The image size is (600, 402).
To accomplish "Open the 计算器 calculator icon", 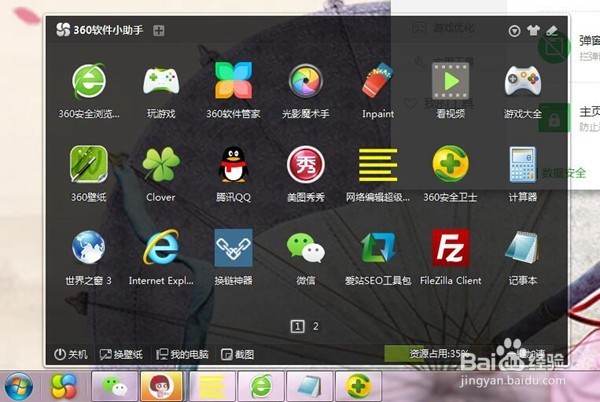I will tap(523, 164).
